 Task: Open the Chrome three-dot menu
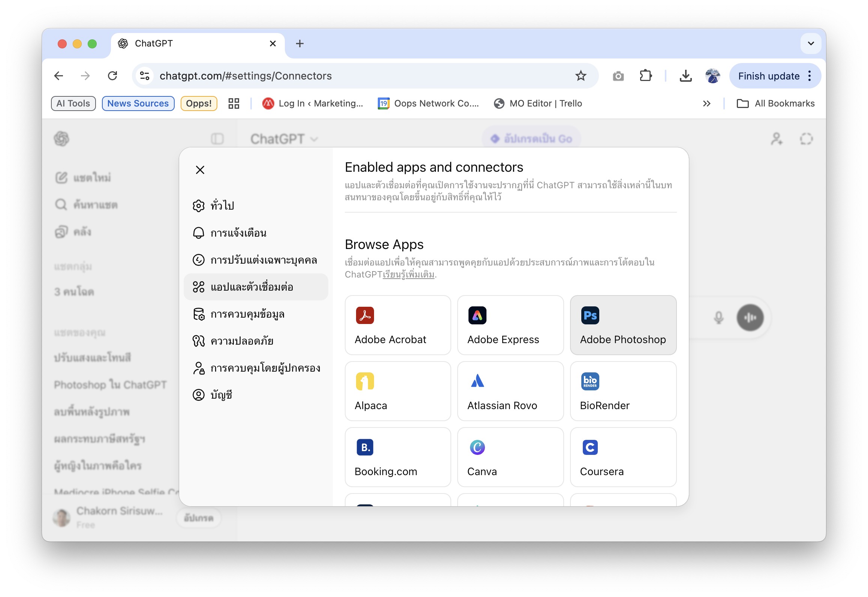coord(810,76)
